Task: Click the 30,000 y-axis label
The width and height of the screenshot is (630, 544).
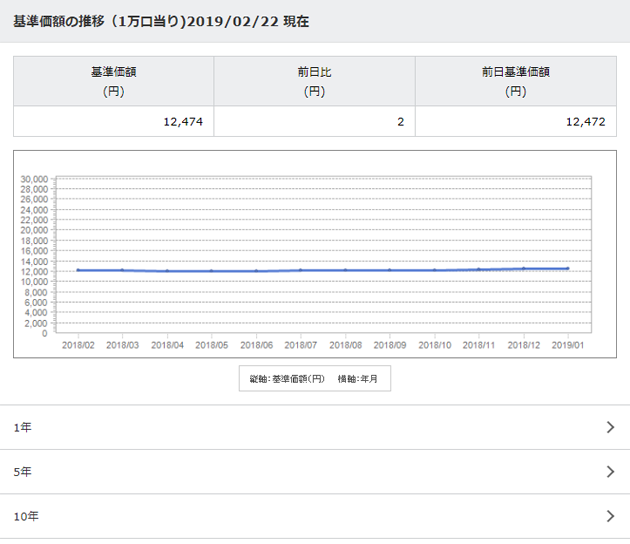Action: tap(34, 178)
